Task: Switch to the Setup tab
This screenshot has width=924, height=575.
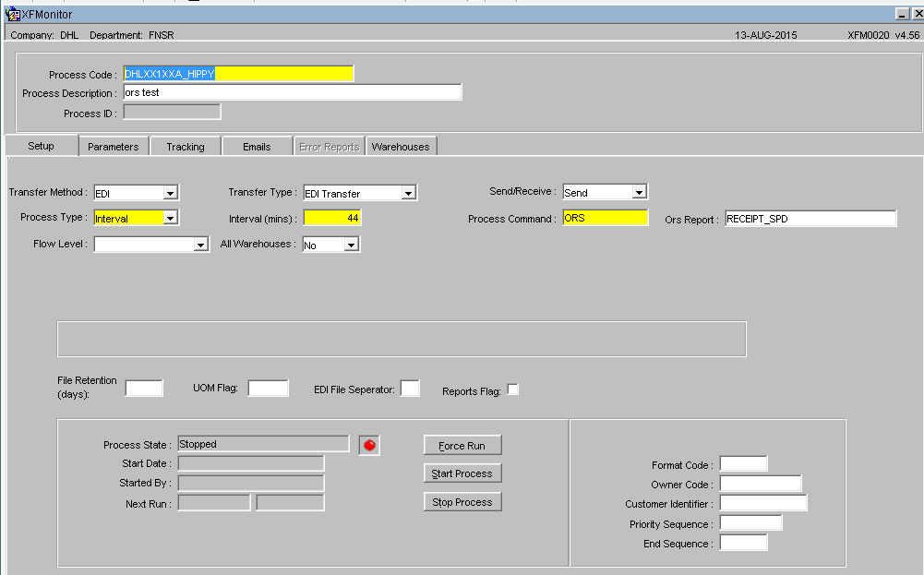Action: [x=42, y=146]
